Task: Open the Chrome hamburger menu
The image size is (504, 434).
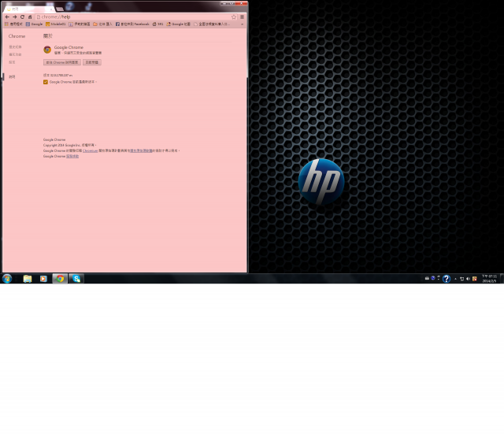Action: click(242, 17)
